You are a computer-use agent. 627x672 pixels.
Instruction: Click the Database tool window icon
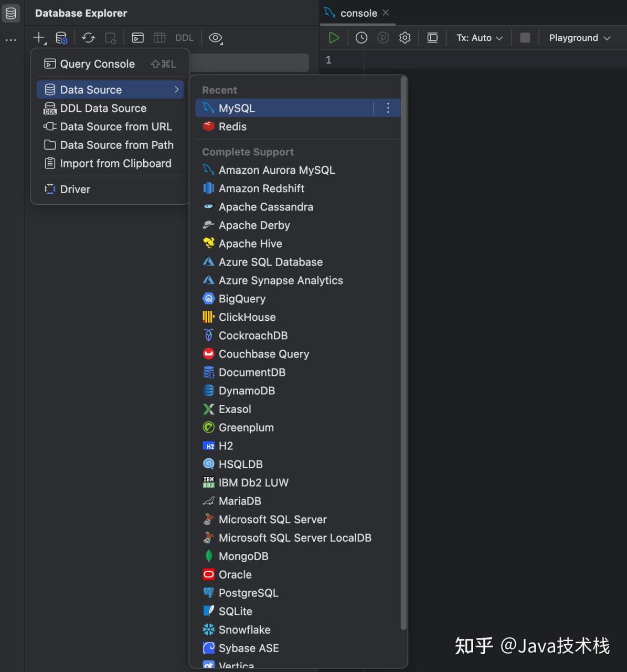(x=11, y=13)
